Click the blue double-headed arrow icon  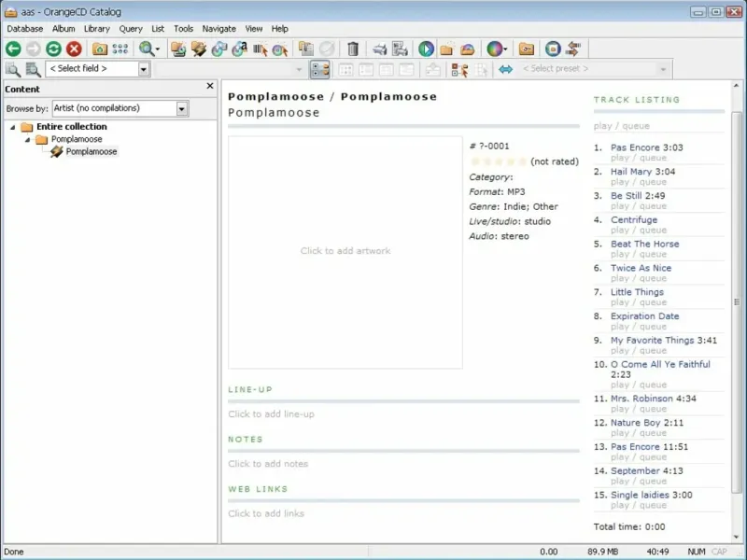505,69
